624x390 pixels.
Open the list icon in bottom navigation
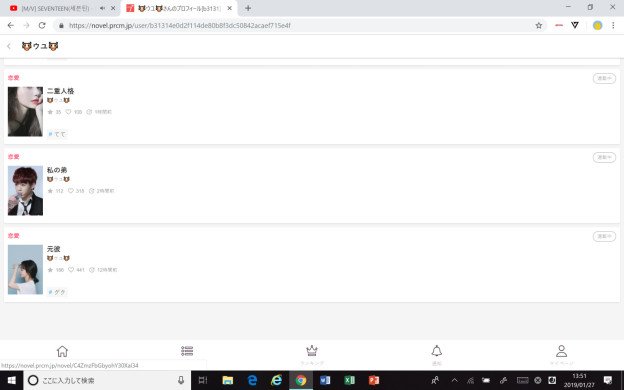pyautogui.click(x=187, y=351)
